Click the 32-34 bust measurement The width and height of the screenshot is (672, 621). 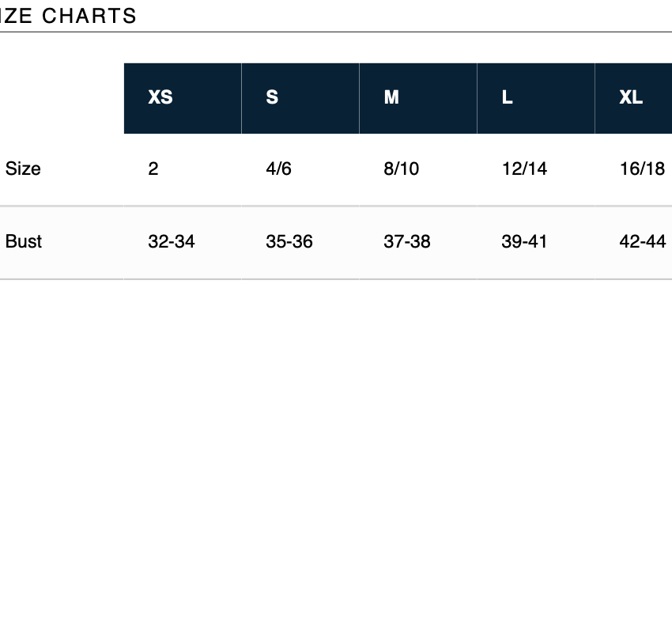pos(171,241)
